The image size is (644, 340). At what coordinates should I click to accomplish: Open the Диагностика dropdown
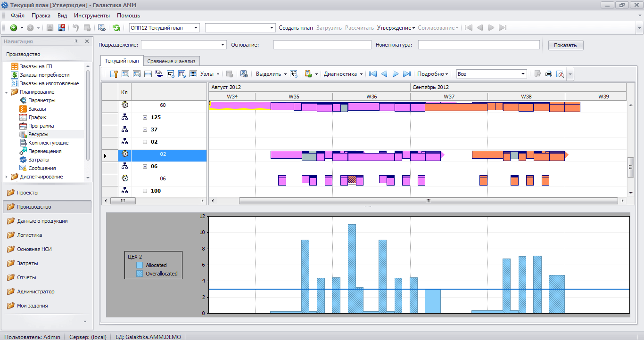(x=343, y=74)
